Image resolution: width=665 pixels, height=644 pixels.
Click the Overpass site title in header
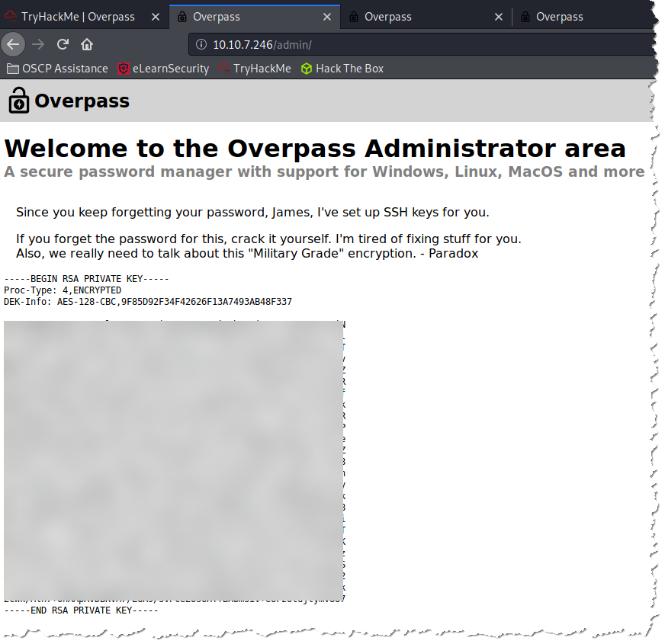(x=82, y=101)
